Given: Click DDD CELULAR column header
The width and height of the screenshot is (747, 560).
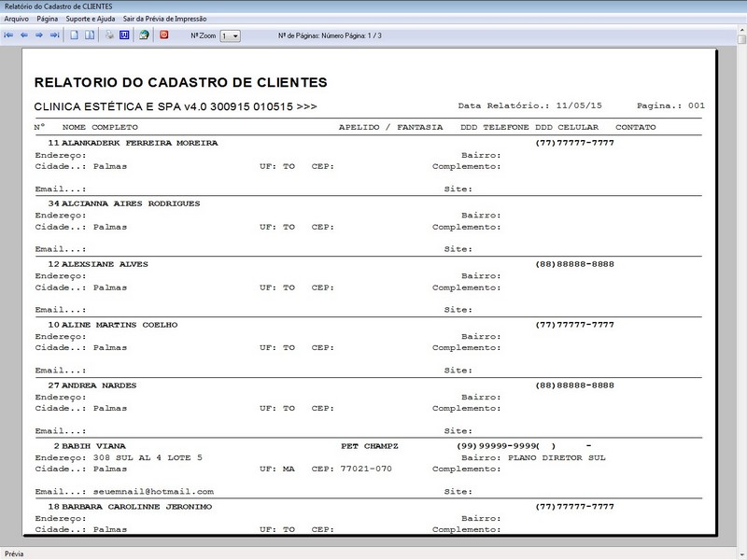Looking at the screenshot, I should [x=567, y=127].
